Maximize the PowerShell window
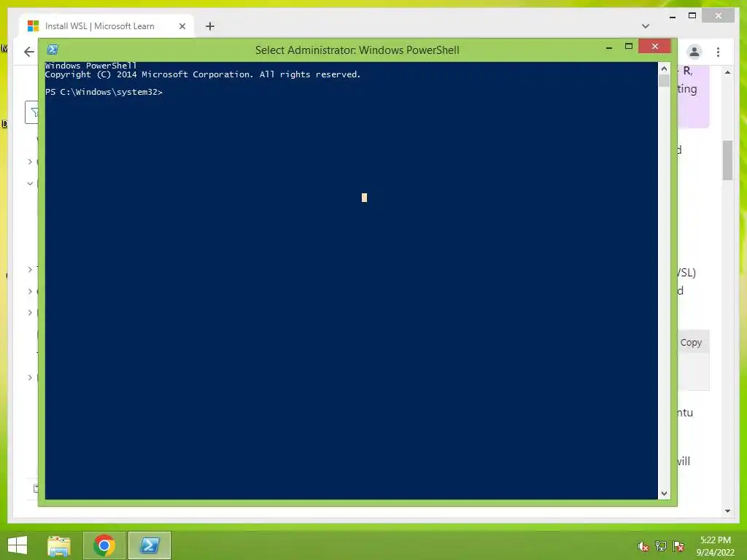Viewport: 747px width, 560px height. 629,47
